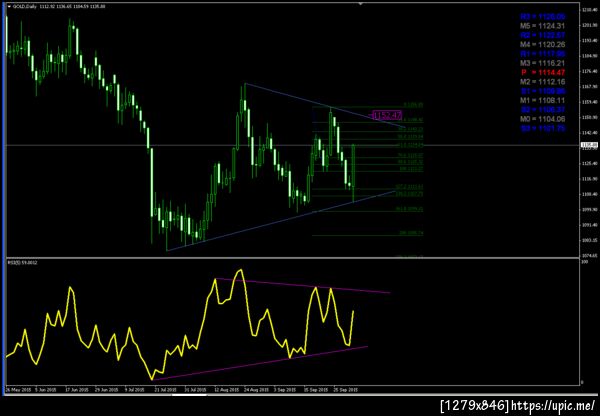
Task: Select the M0 = 1104.06 pivot label
Action: 542,119
